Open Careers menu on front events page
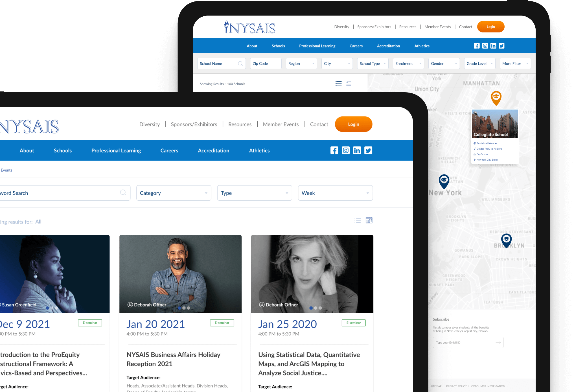This screenshot has width=574, height=392. click(169, 150)
